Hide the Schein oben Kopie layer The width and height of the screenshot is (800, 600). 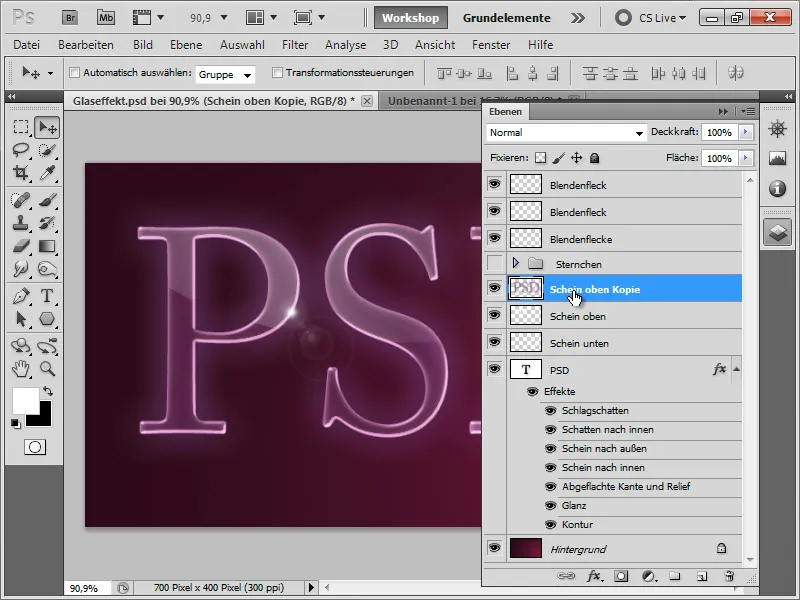(x=494, y=288)
